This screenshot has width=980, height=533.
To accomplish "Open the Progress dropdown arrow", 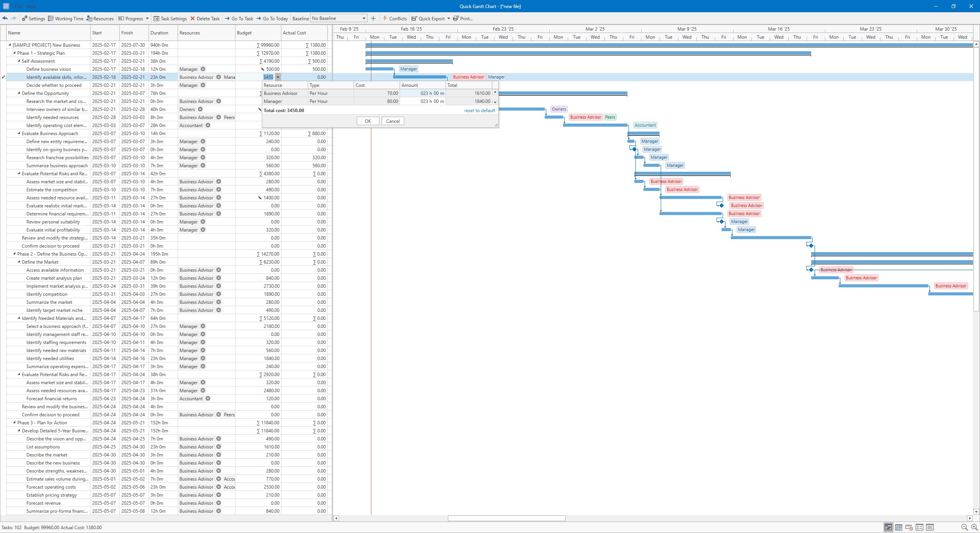I will [147, 18].
